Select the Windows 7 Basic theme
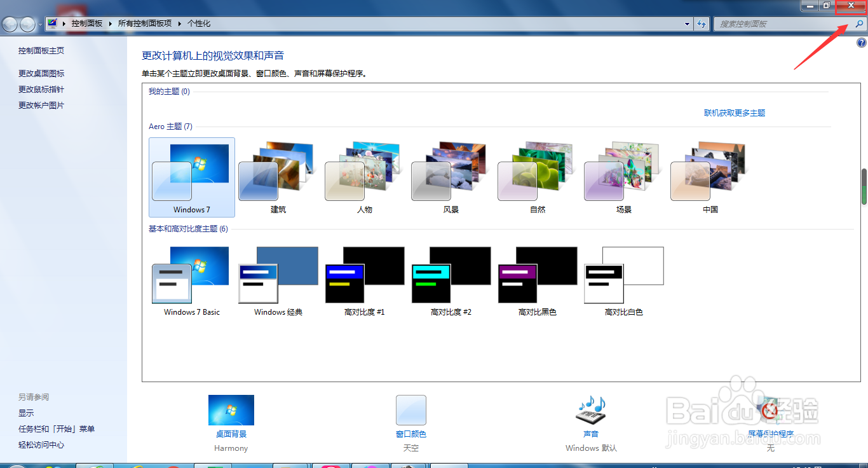Image resolution: width=868 pixels, height=468 pixels. [192, 280]
